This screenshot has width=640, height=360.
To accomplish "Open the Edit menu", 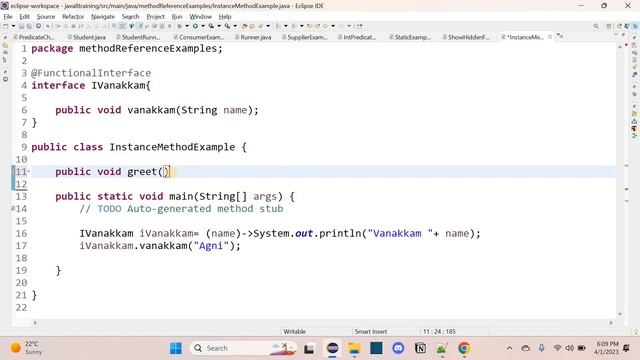I will coord(24,17).
